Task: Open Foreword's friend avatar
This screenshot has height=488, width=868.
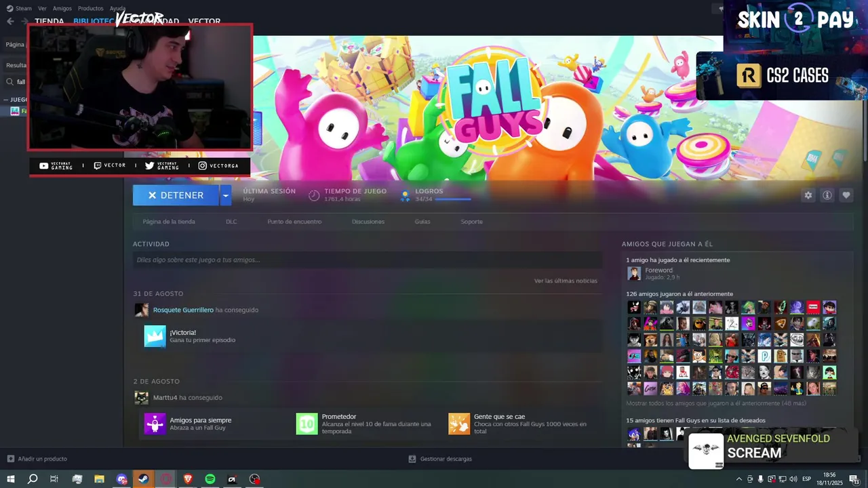Action: tap(634, 273)
